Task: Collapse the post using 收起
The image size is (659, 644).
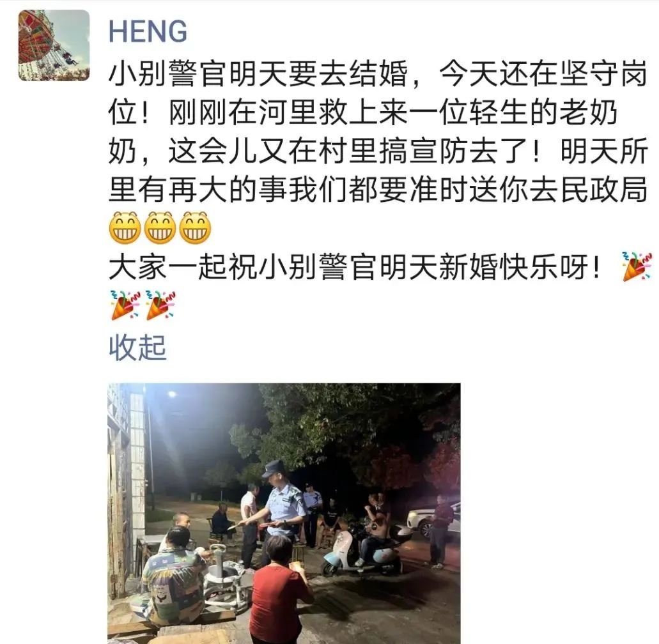Action: click(x=137, y=348)
